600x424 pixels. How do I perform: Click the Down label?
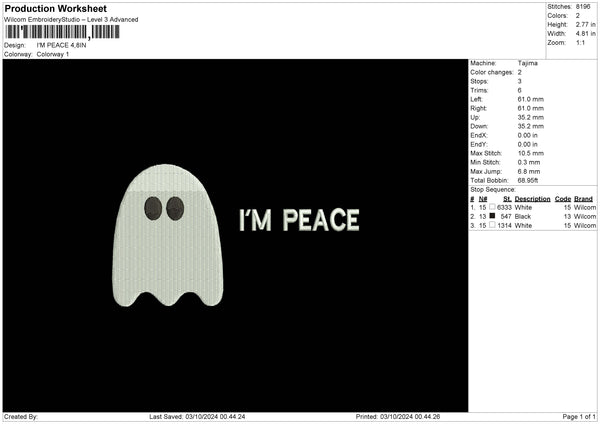point(479,126)
